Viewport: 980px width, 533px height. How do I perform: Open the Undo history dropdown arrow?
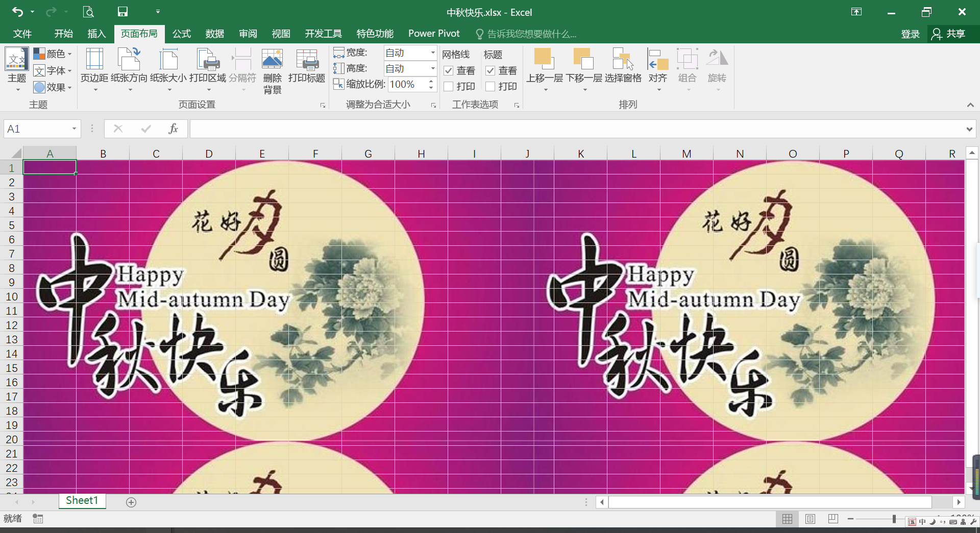point(32,12)
